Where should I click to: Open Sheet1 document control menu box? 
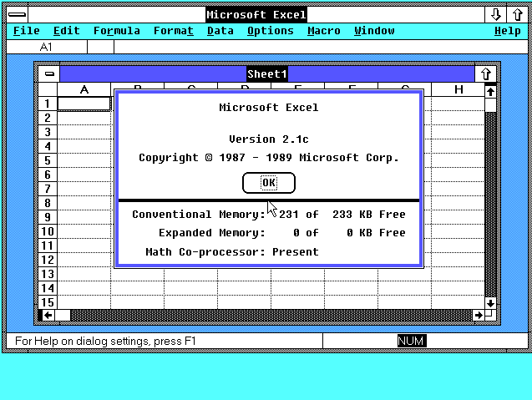click(x=50, y=74)
